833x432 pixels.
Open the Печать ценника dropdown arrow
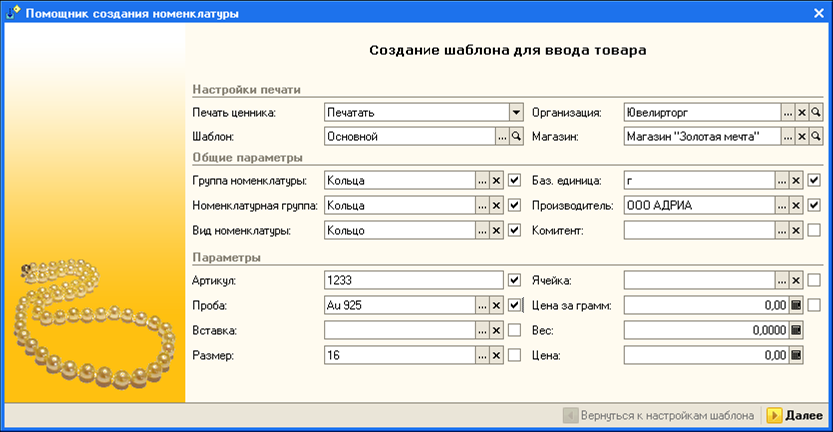pyautogui.click(x=516, y=113)
